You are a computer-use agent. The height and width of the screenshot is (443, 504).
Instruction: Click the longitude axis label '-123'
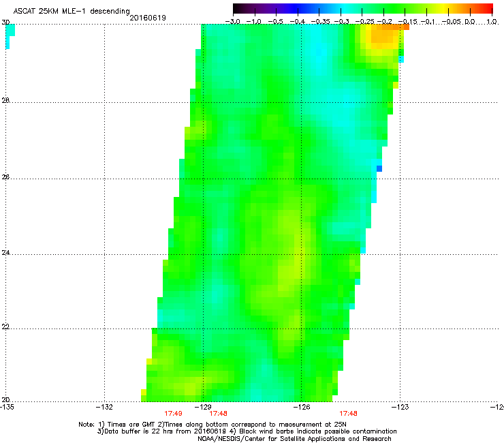(x=400, y=407)
